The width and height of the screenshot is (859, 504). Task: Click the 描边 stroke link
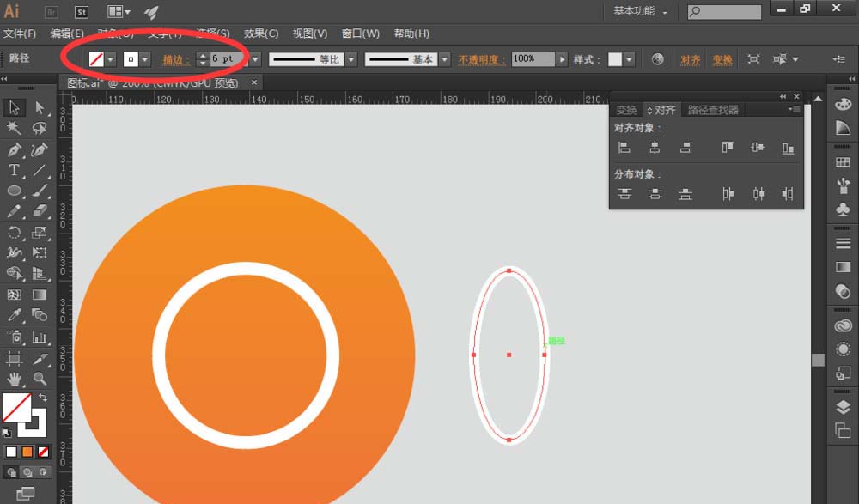click(174, 59)
